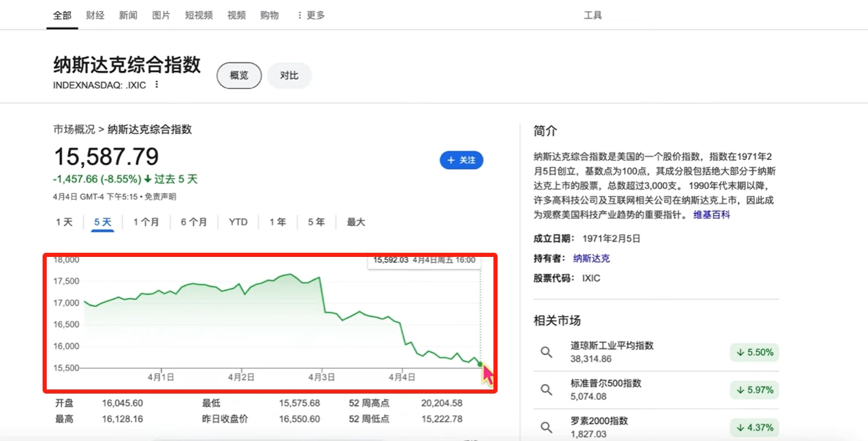868x441 pixels.
Task: Click the Russell 2000 value 1,827.03
Action: pos(588,434)
